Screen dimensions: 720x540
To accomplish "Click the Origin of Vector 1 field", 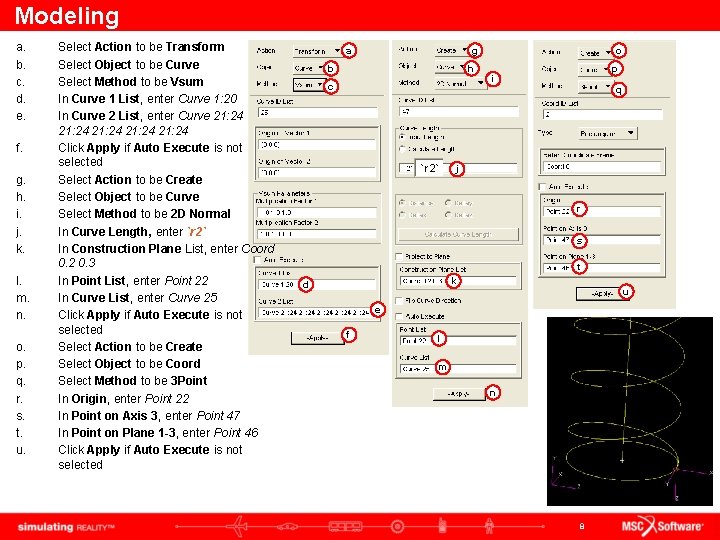I will click(317, 145).
